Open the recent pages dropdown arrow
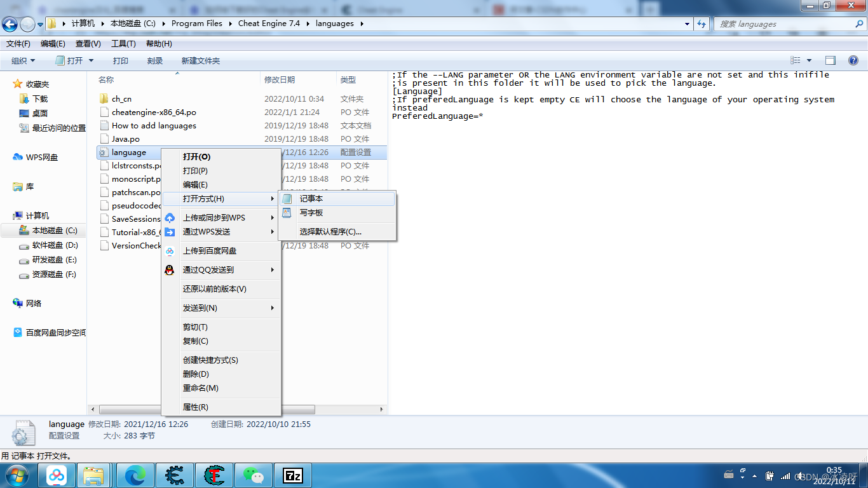Viewport: 868px width, 488px height. 41,24
